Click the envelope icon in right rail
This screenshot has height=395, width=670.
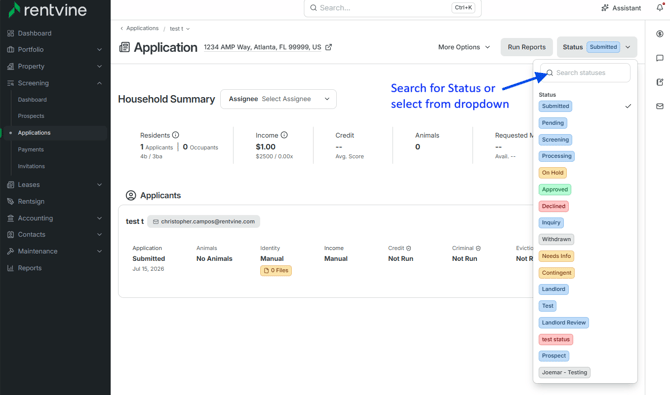(660, 106)
